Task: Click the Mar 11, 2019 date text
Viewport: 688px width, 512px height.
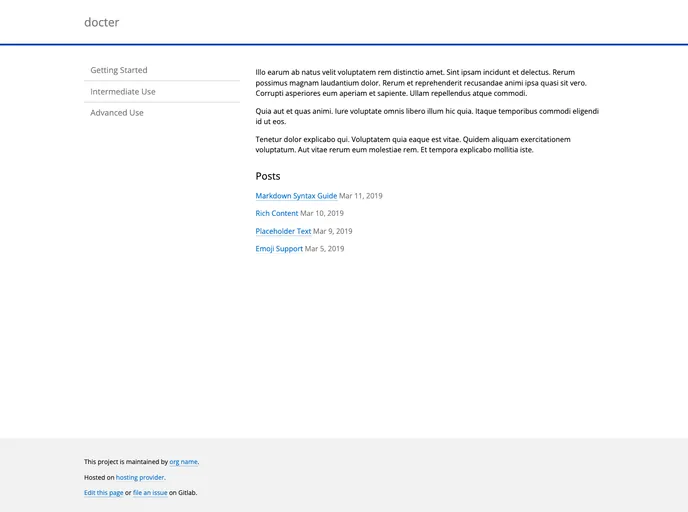Action: click(x=361, y=196)
